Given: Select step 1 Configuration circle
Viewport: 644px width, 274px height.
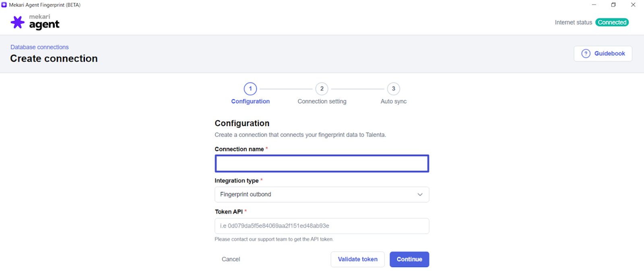Looking at the screenshot, I should pos(250,89).
